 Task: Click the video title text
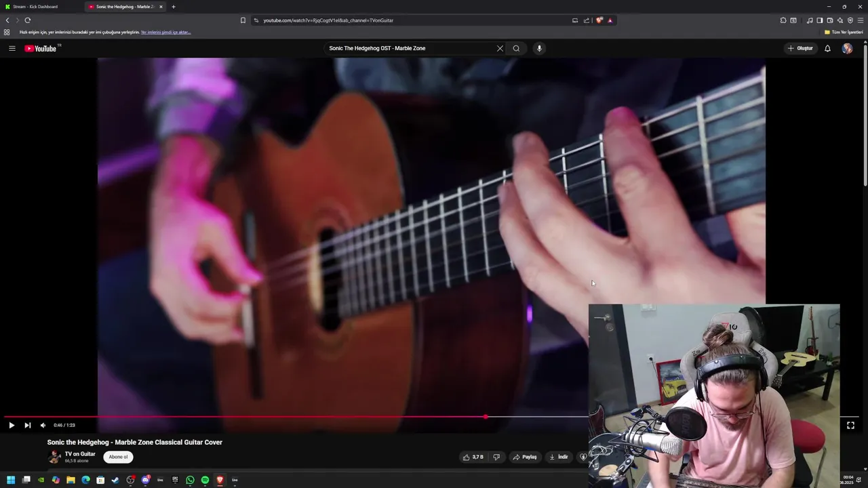click(134, 442)
